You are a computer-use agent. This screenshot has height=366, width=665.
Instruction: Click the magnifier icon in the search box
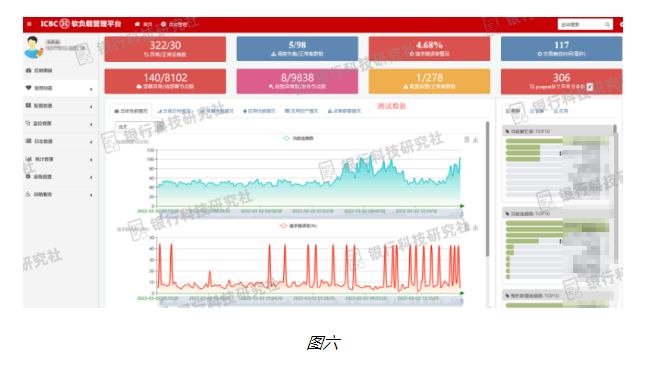point(607,25)
